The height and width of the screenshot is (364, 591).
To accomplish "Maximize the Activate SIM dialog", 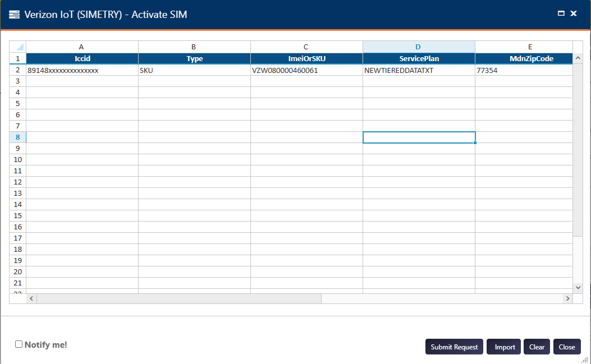I will pyautogui.click(x=561, y=13).
